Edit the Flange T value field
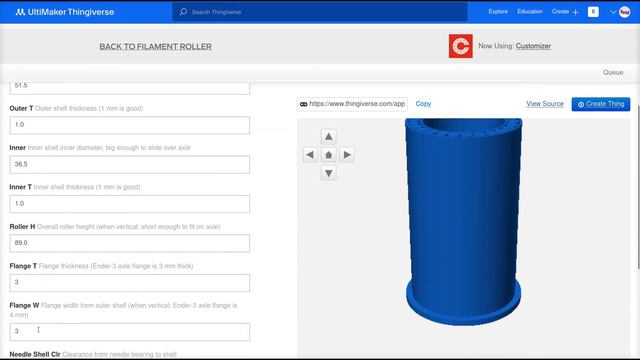The width and height of the screenshot is (640, 360). [129, 282]
